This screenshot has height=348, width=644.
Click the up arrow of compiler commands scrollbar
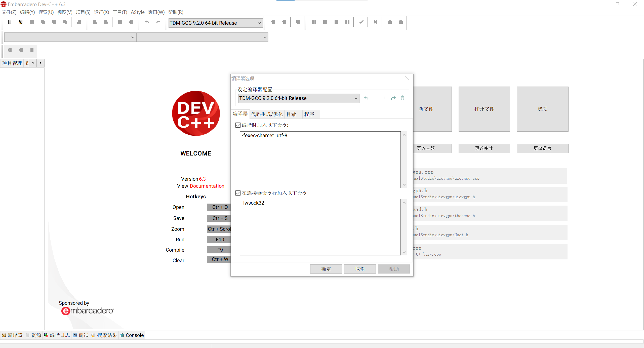pos(404,135)
